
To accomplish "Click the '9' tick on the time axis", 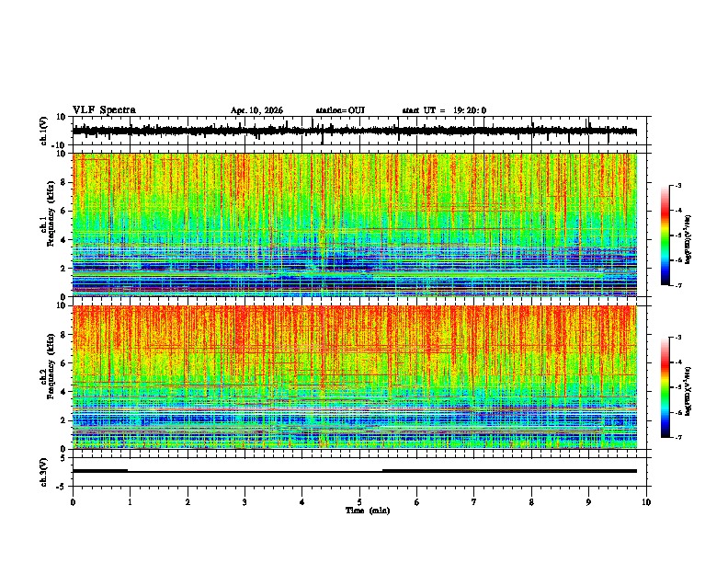I will click(x=588, y=502).
